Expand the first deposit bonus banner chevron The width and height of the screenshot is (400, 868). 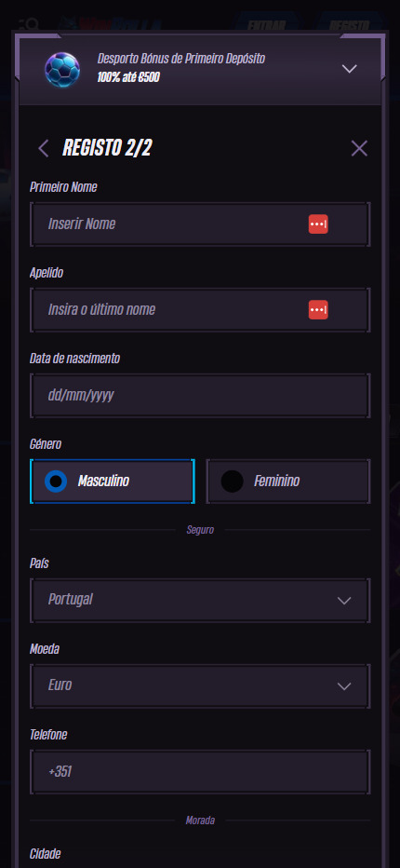tap(349, 69)
